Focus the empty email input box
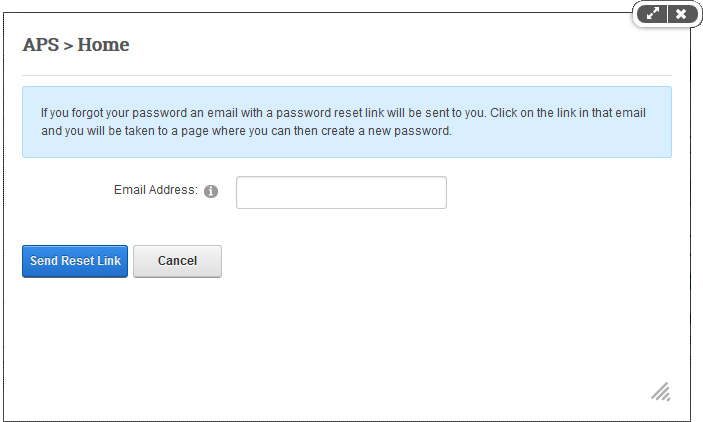This screenshot has height=422, width=703. click(x=341, y=192)
